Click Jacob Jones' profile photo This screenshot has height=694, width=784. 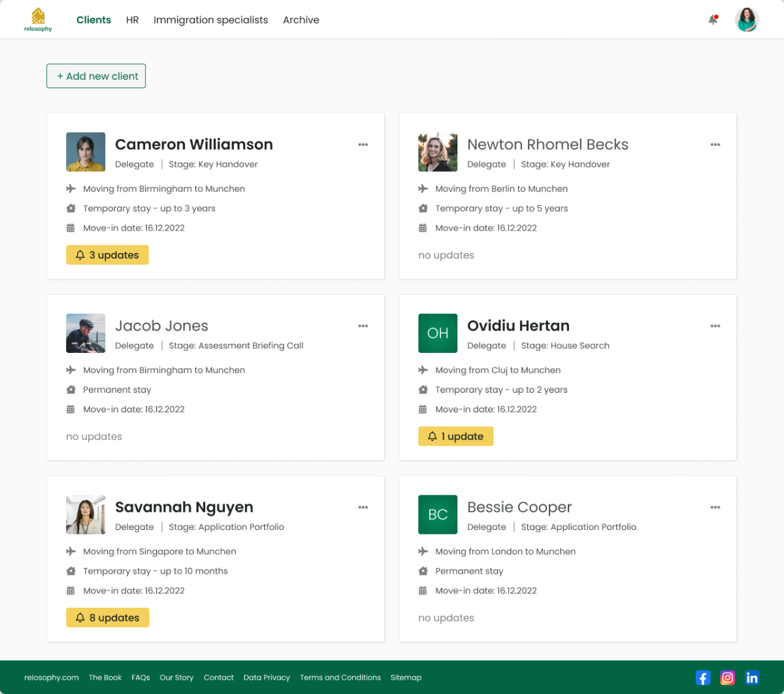click(x=86, y=333)
